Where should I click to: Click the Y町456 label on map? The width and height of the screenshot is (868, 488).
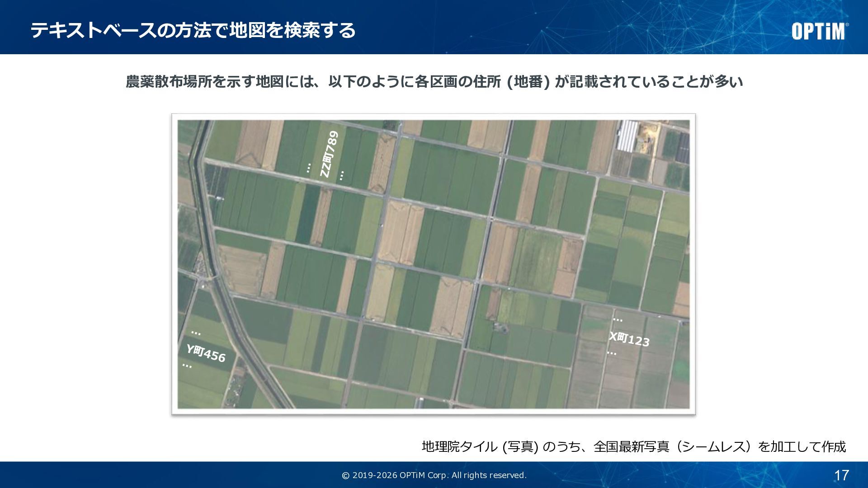[x=206, y=353]
